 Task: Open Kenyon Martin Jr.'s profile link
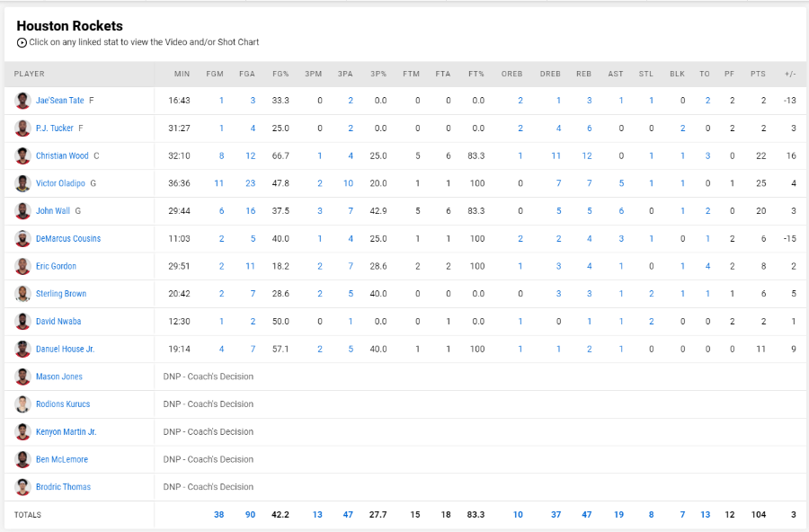66,432
